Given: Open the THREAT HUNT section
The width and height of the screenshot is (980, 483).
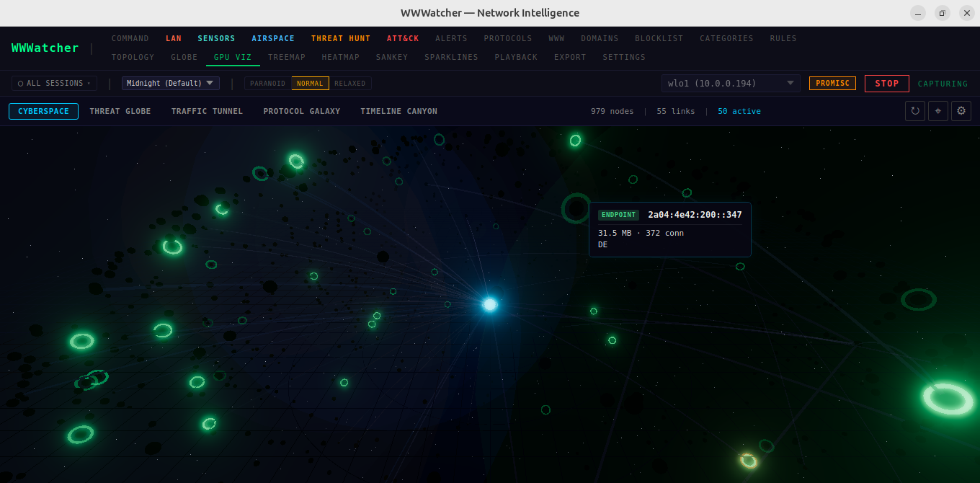Looking at the screenshot, I should coord(341,38).
